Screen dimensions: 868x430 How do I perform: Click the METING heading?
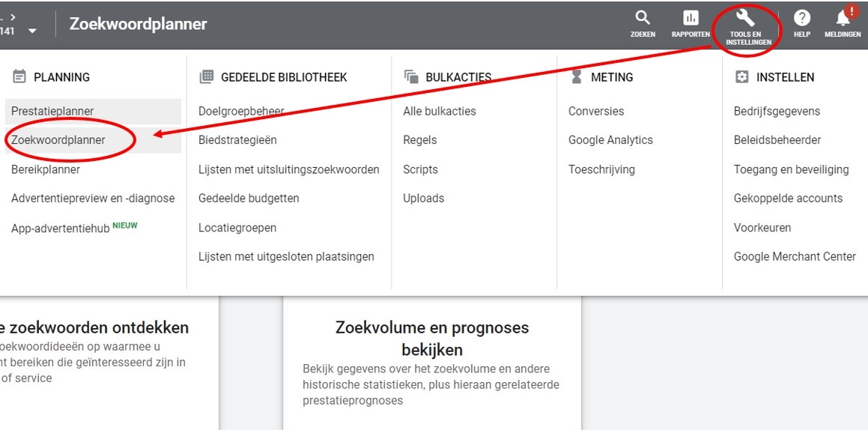(613, 77)
